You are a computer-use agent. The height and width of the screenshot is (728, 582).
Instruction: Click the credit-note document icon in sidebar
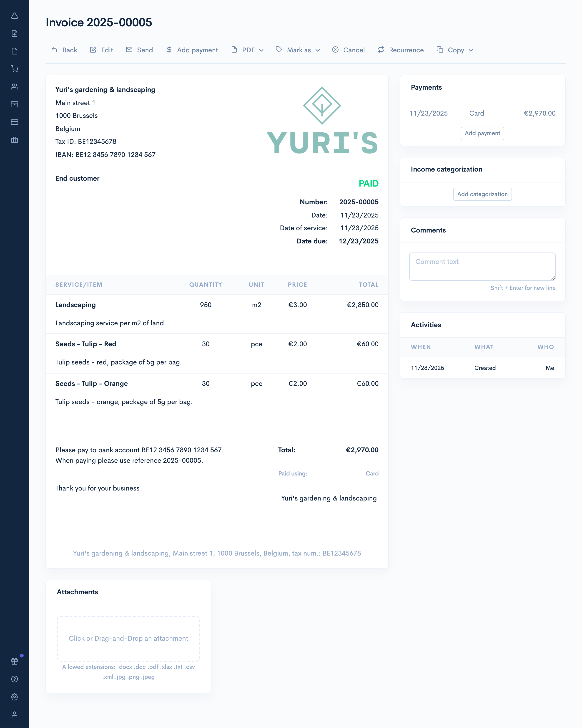point(15,51)
